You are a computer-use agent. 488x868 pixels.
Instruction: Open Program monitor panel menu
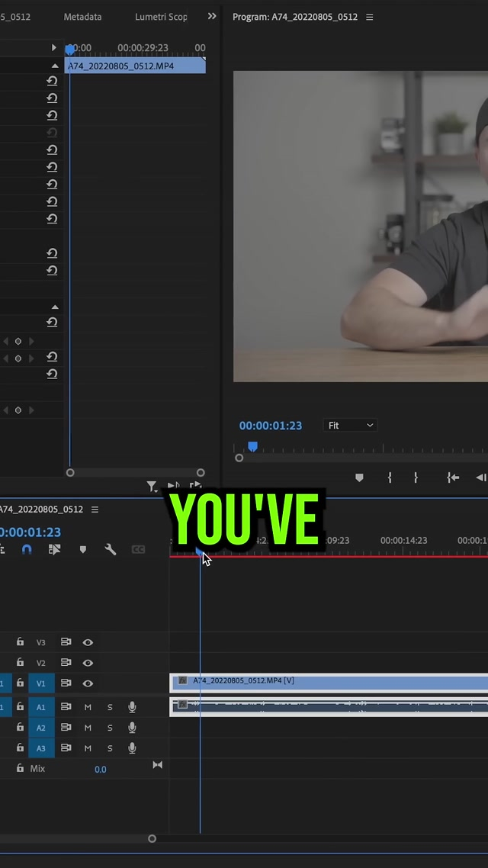tap(370, 17)
